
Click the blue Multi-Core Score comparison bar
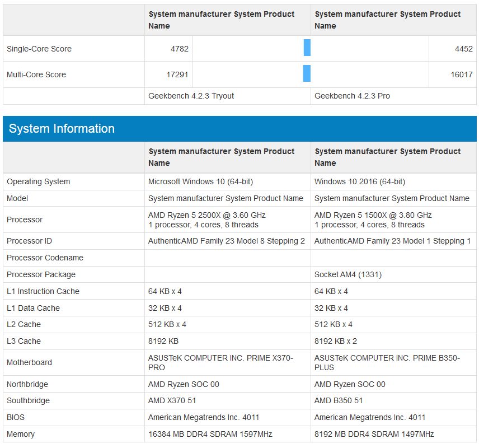pyautogui.click(x=307, y=73)
